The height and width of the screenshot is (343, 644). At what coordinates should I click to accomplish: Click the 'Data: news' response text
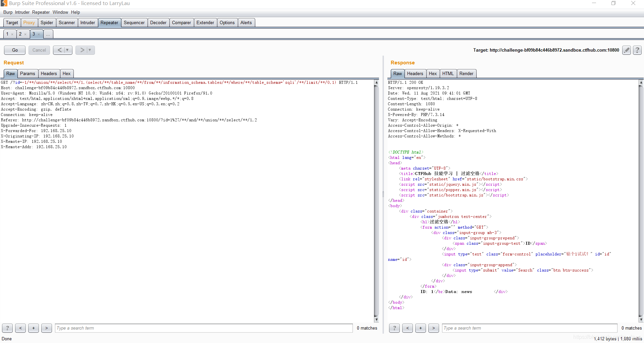pyautogui.click(x=459, y=292)
